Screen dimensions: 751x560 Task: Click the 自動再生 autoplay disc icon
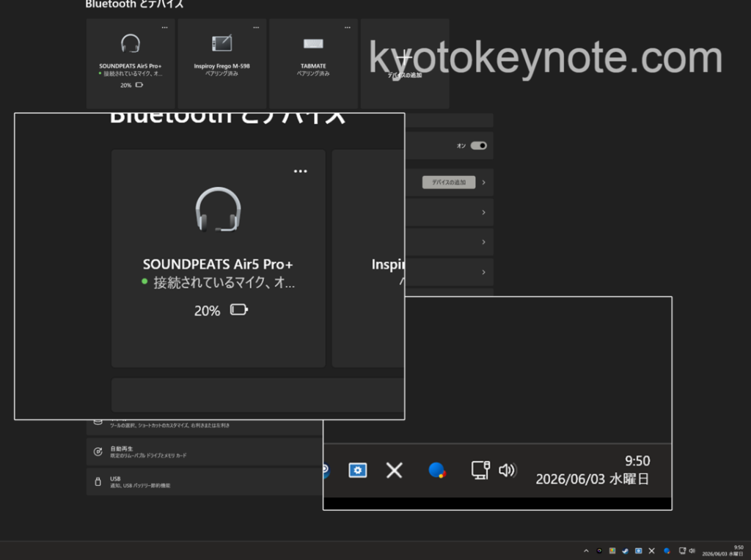coord(98,452)
